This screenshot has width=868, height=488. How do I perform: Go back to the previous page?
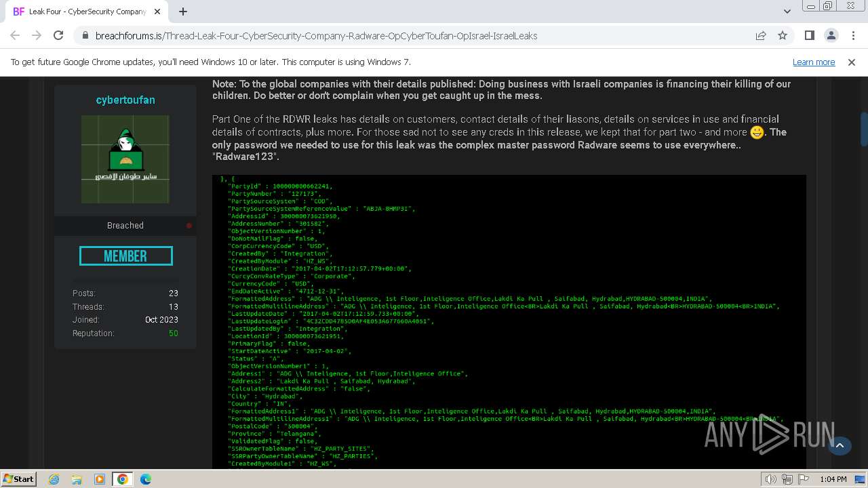pyautogui.click(x=15, y=35)
